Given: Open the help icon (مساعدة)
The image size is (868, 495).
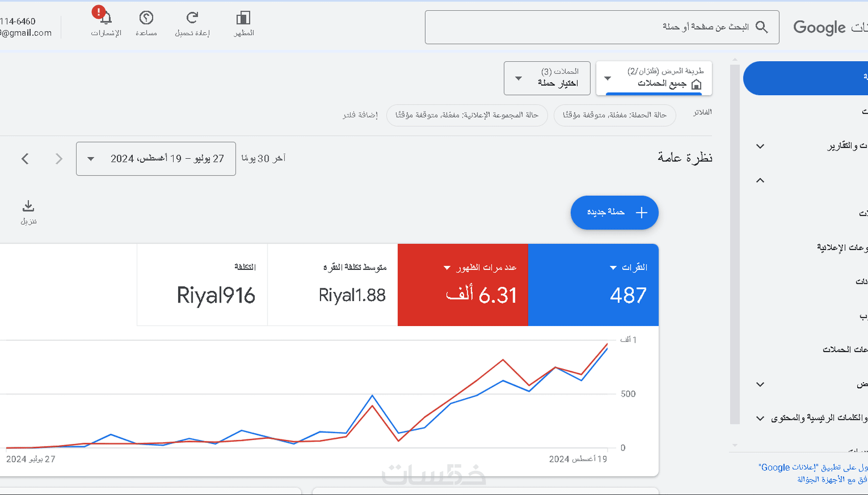Looking at the screenshot, I should 146,19.
